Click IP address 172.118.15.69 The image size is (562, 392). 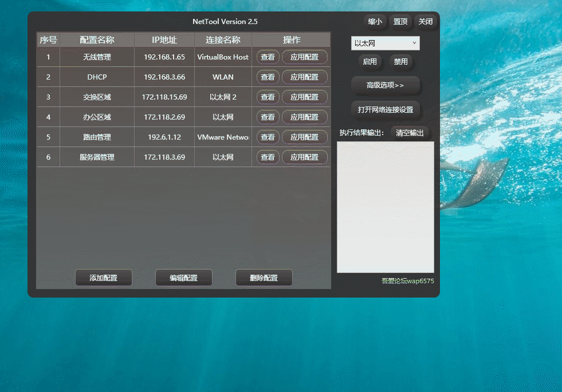coord(164,97)
